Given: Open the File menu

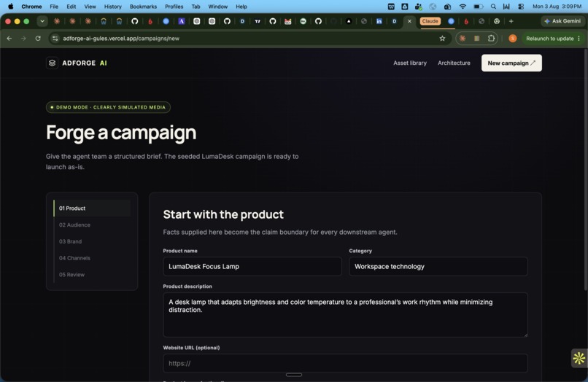Looking at the screenshot, I should [x=54, y=7].
